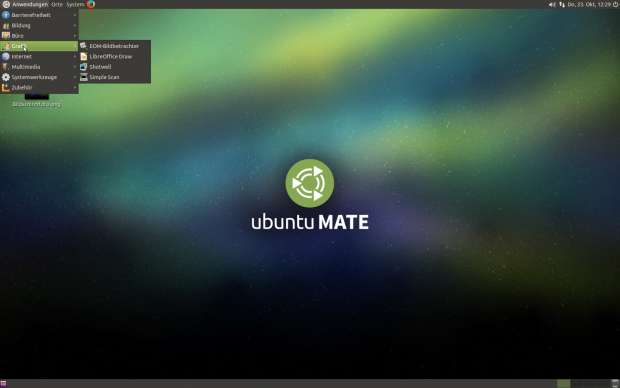Expand the arrow next to Multimedia
The width and height of the screenshot is (620, 388).
pyautogui.click(x=75, y=67)
